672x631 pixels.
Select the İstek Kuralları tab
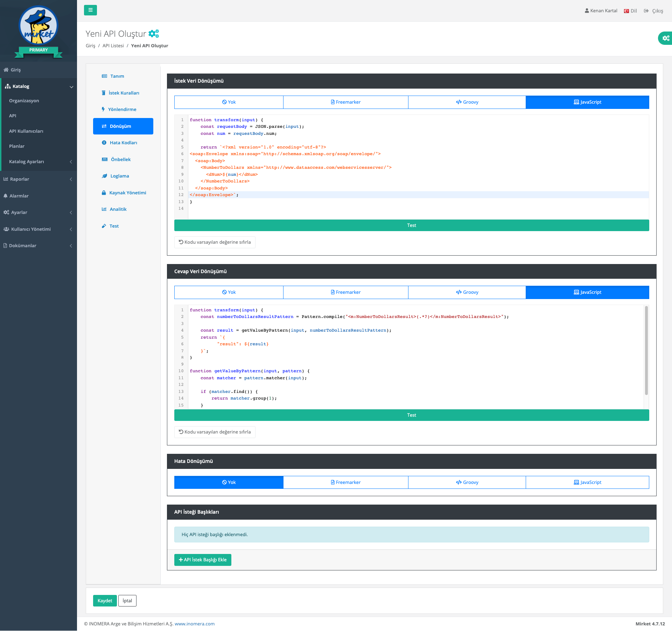click(x=123, y=93)
